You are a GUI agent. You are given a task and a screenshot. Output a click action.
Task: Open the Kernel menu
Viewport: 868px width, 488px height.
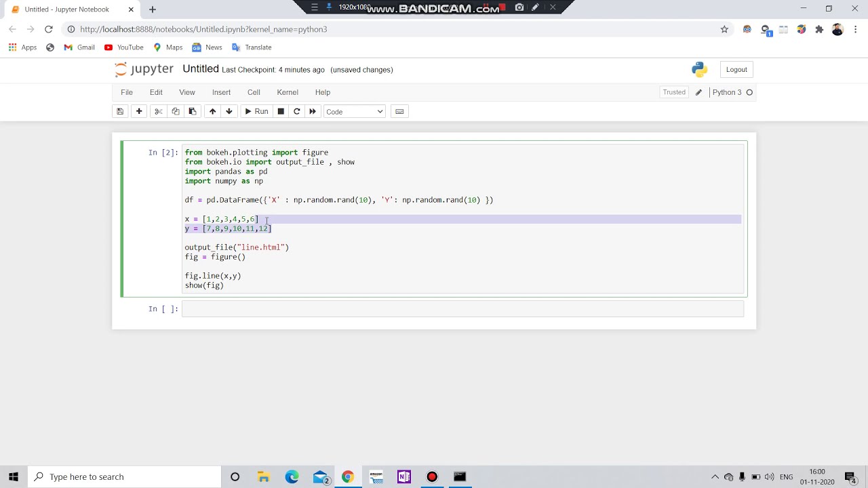click(288, 92)
